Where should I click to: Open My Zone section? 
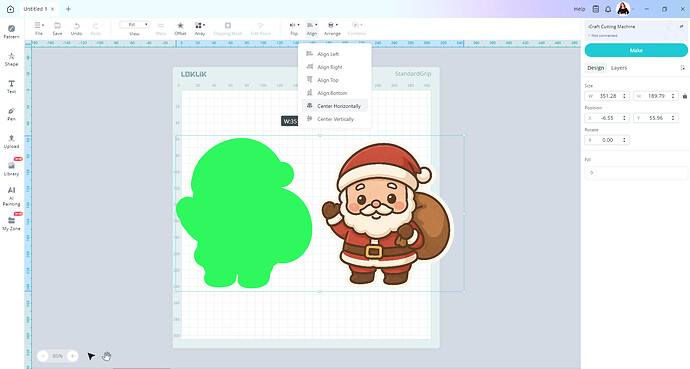coord(11,223)
